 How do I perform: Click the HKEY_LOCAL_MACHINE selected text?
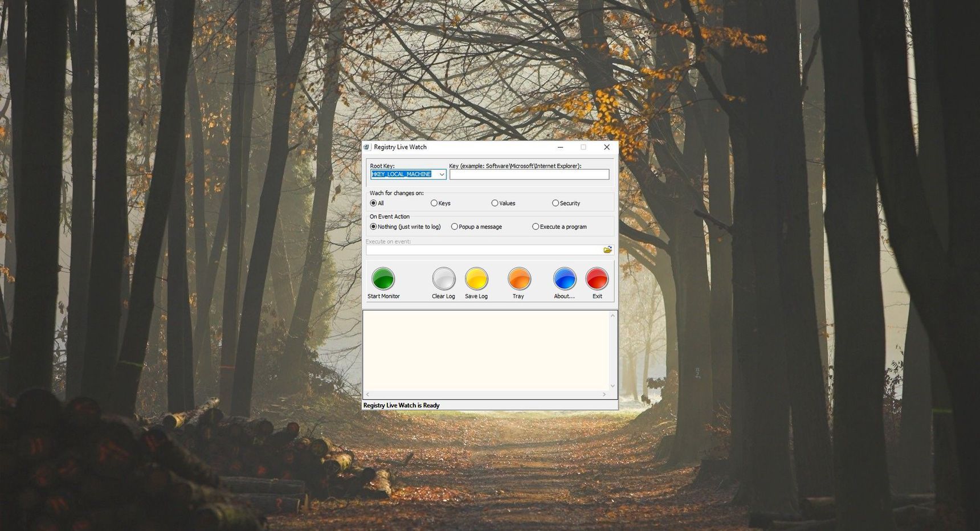point(401,174)
